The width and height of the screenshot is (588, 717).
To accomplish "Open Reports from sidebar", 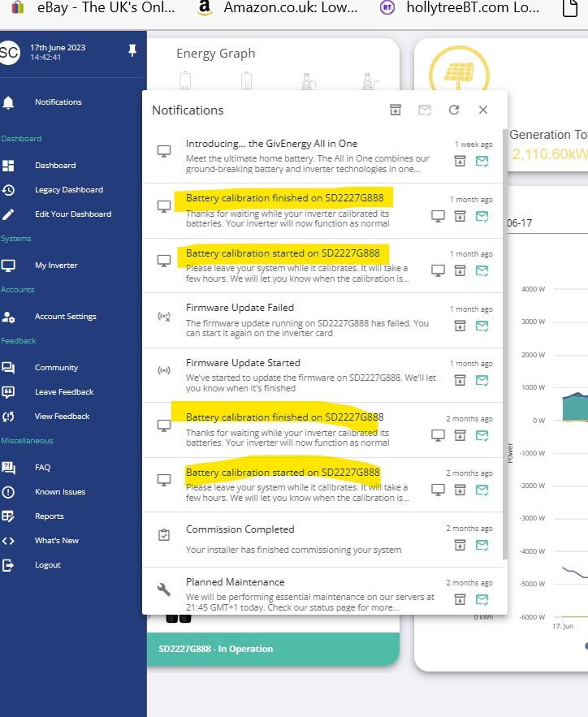I will 49,516.
